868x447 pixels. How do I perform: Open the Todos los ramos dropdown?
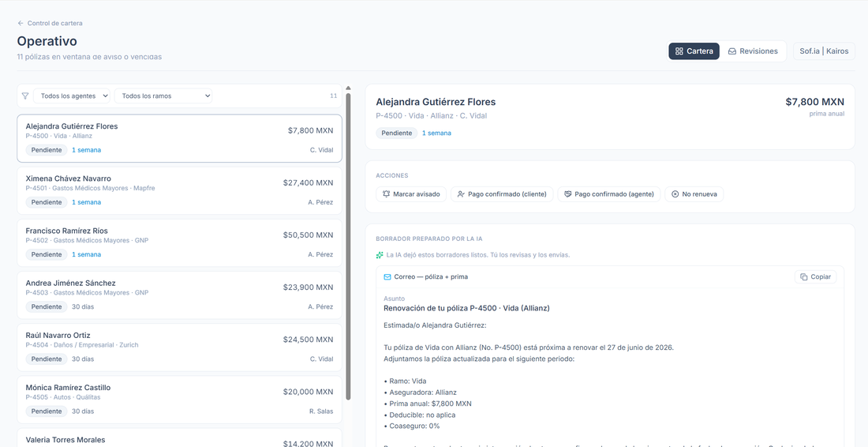pyautogui.click(x=163, y=96)
